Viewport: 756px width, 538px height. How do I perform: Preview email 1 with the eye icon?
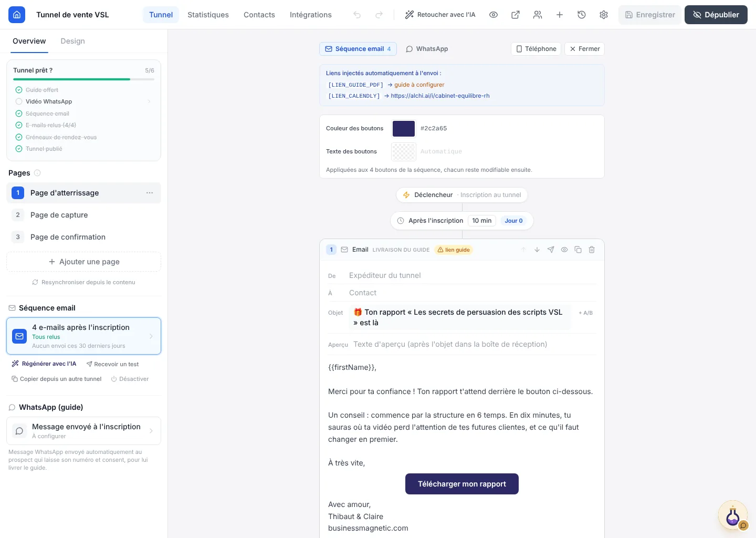point(564,250)
